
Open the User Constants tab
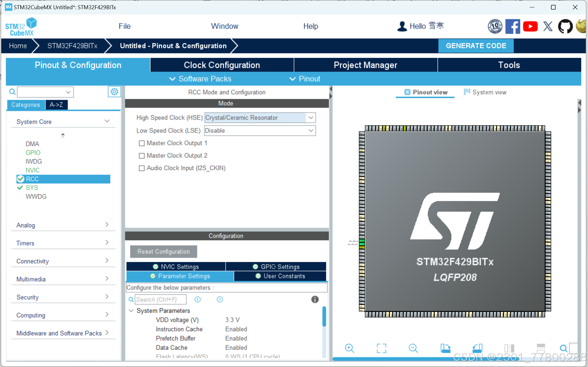[x=280, y=276]
